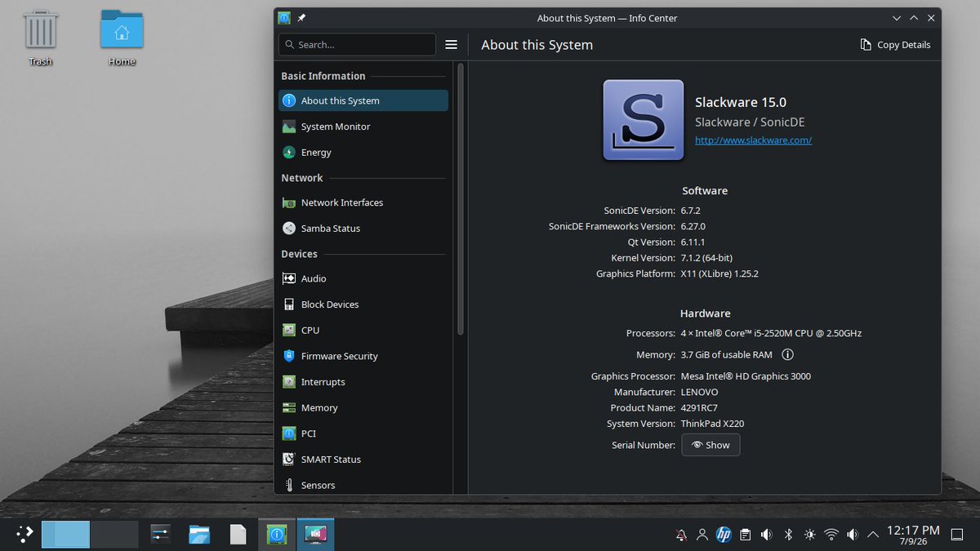Screen dimensions: 980x551
Task: Open the Trash desktop icon
Action: point(40,38)
